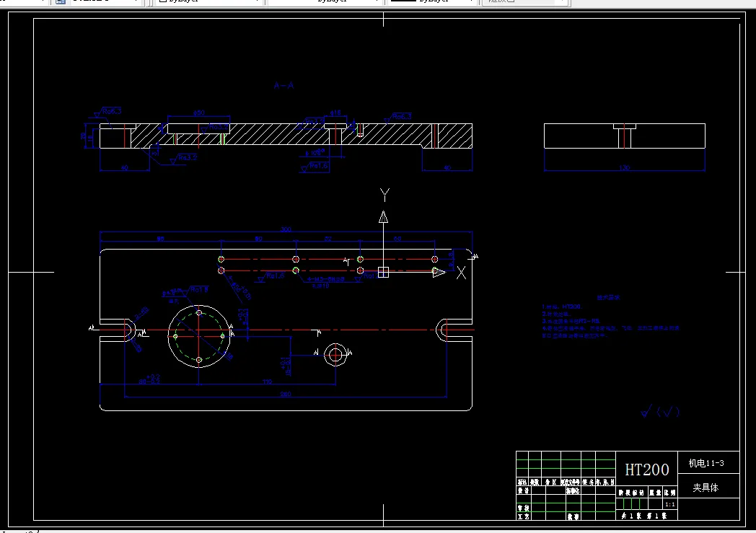Viewport: 756px width, 533px height.
Task: Click the X axis label of UCS icon
Action: pyautogui.click(x=462, y=273)
